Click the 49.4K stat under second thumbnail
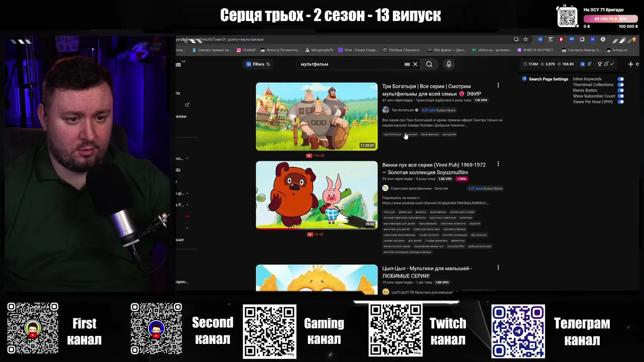The height and width of the screenshot is (362, 644). (x=315, y=234)
